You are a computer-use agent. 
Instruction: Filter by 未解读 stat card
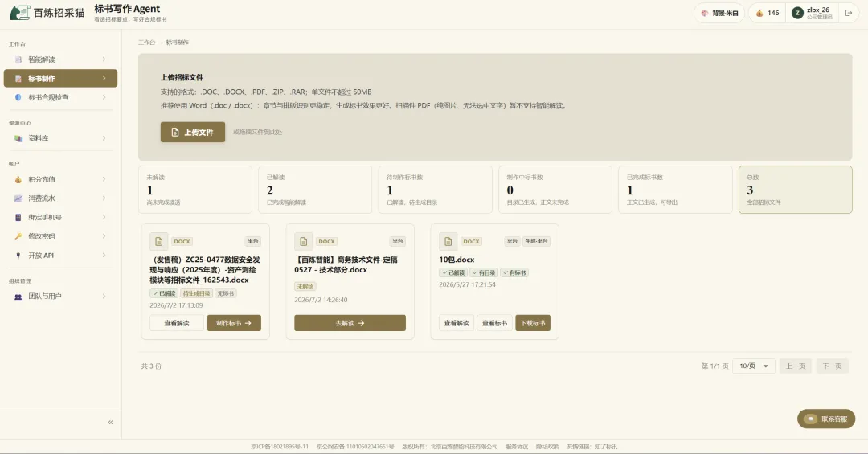click(x=195, y=190)
